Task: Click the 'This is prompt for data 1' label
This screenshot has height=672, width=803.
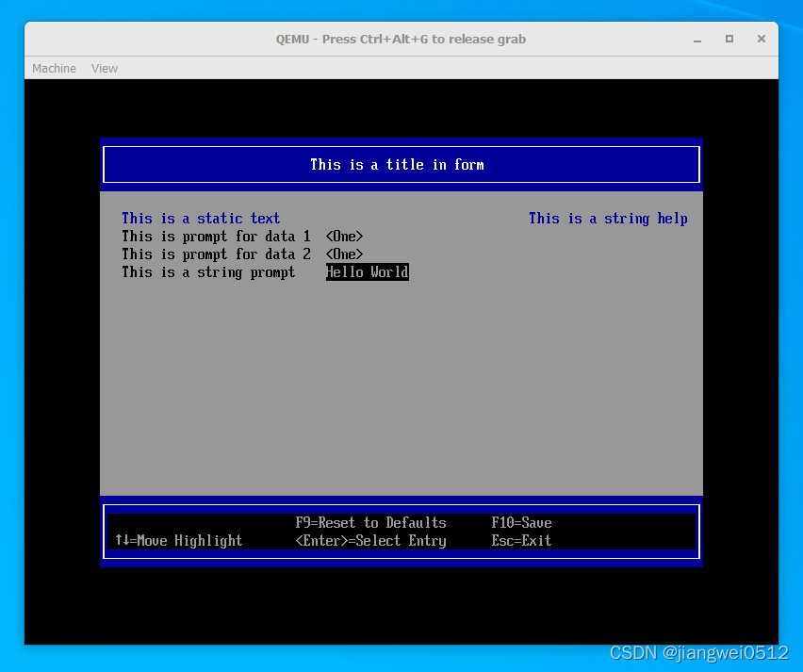Action: pos(216,237)
